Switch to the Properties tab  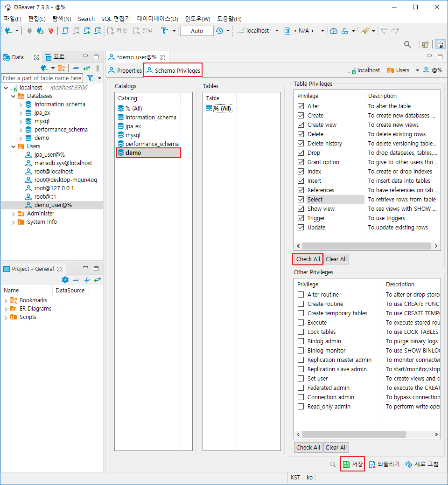(125, 70)
